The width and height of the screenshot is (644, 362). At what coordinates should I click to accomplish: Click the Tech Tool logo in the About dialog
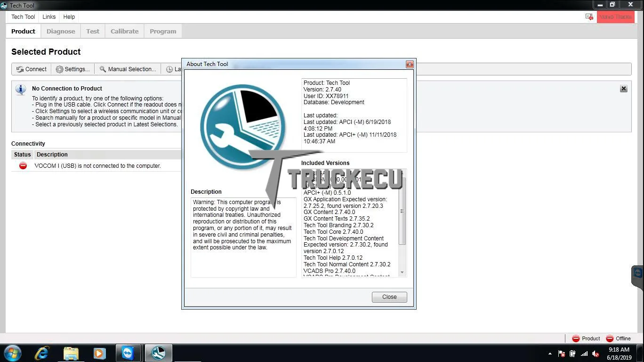tap(242, 127)
